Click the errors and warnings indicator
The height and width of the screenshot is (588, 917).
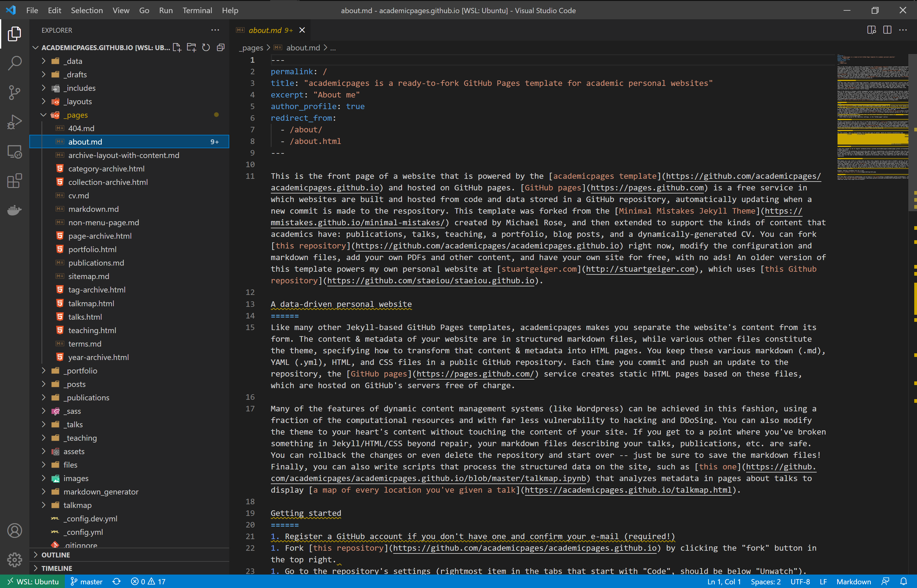[x=148, y=581]
